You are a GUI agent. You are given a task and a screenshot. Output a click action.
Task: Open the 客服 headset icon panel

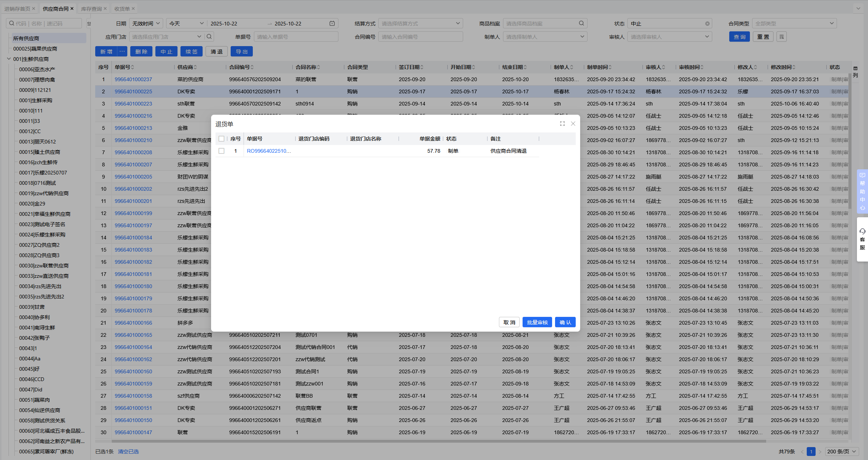coord(862,232)
